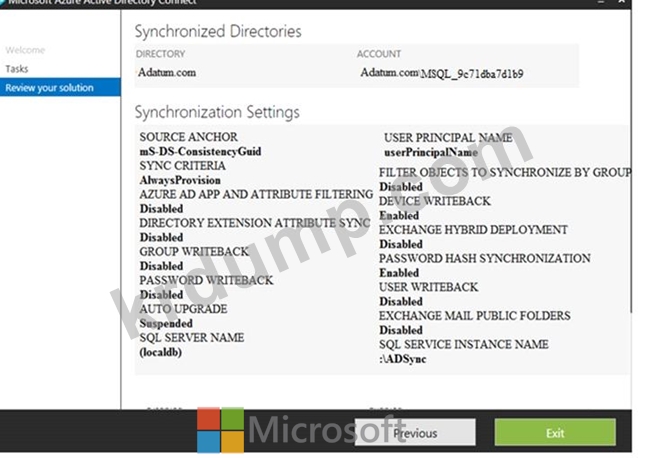648x458 pixels.
Task: Click the vertical scrollbar thumb
Action: [631, 161]
